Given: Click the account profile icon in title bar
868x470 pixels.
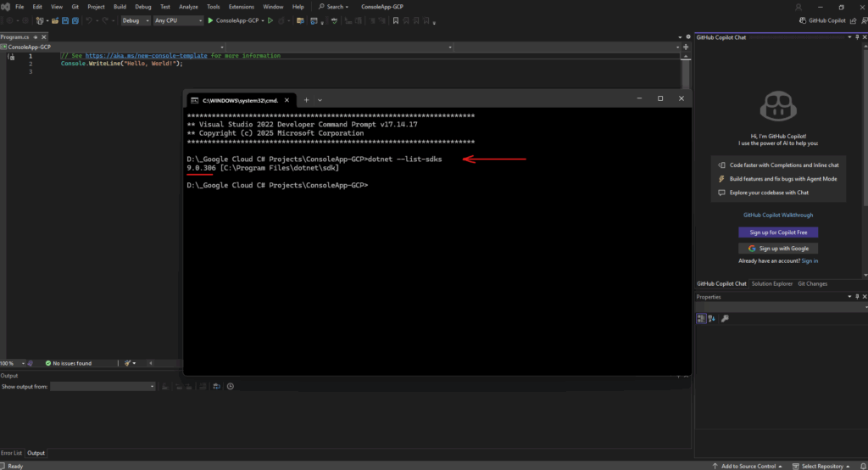Looking at the screenshot, I should coord(798,6).
